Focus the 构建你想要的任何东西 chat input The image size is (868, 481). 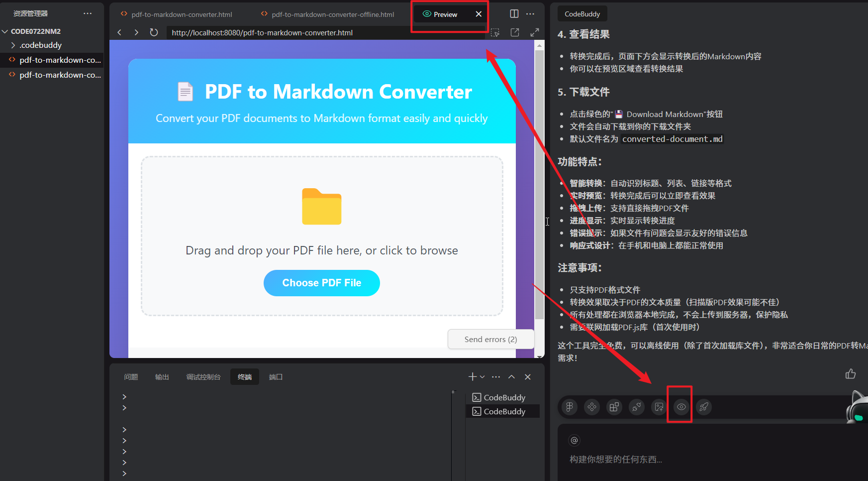click(616, 460)
